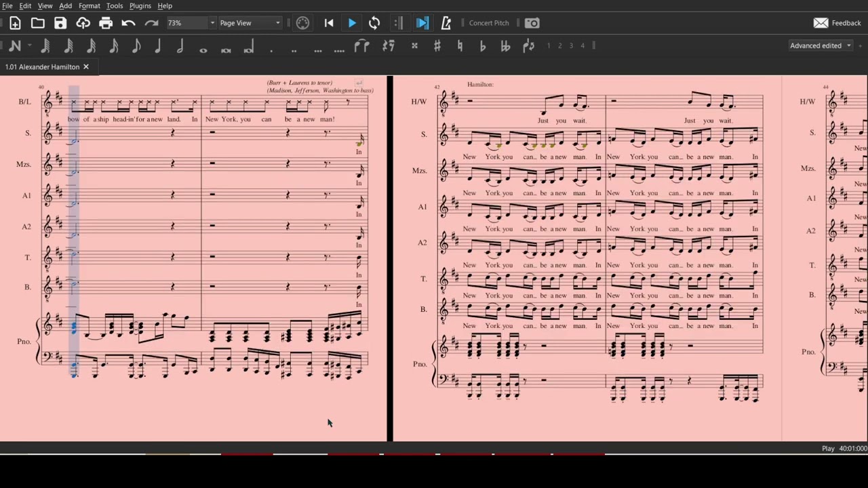Open the Tools menu

tap(115, 6)
